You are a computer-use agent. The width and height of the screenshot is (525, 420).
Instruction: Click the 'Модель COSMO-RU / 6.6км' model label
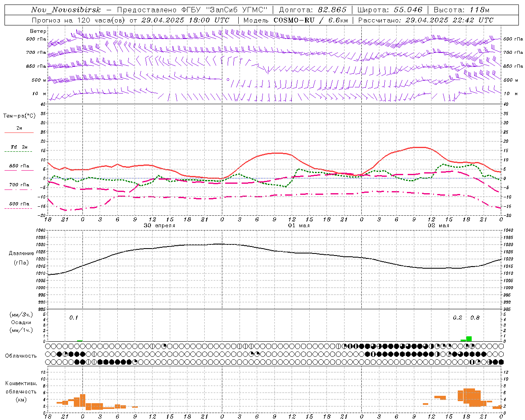point(295,20)
